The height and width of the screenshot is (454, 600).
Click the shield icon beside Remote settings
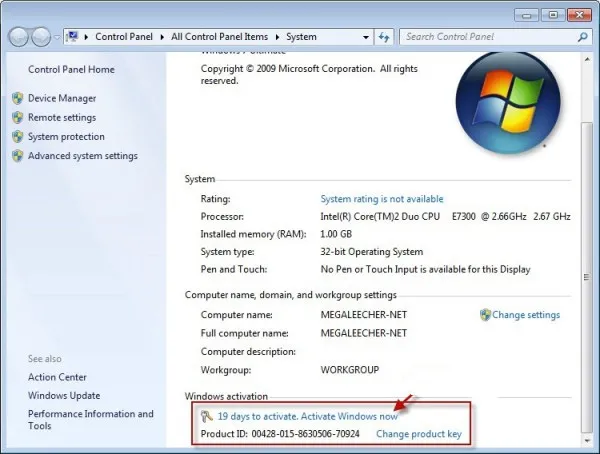[x=18, y=118]
